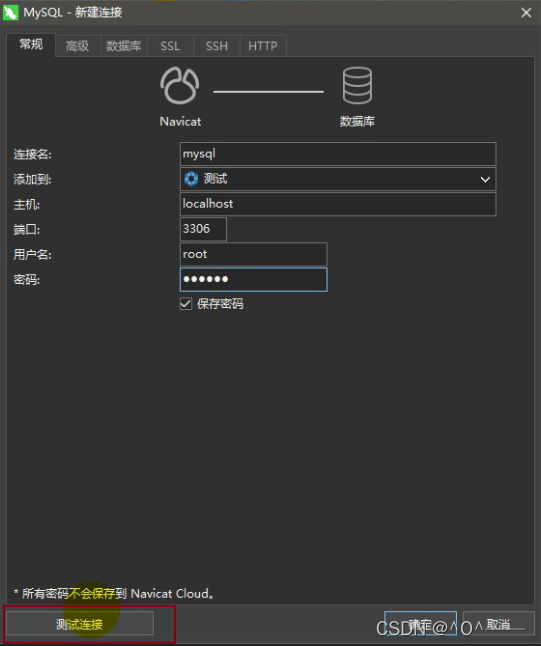Image resolution: width=541 pixels, height=646 pixels.
Task: Click the 用户名 label
Action: (x=32, y=255)
